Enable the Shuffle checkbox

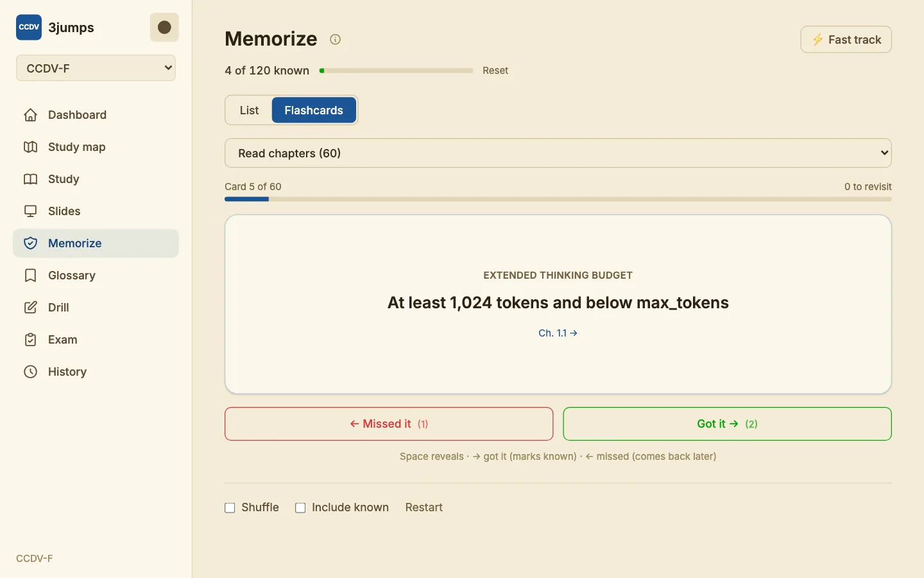(x=230, y=508)
